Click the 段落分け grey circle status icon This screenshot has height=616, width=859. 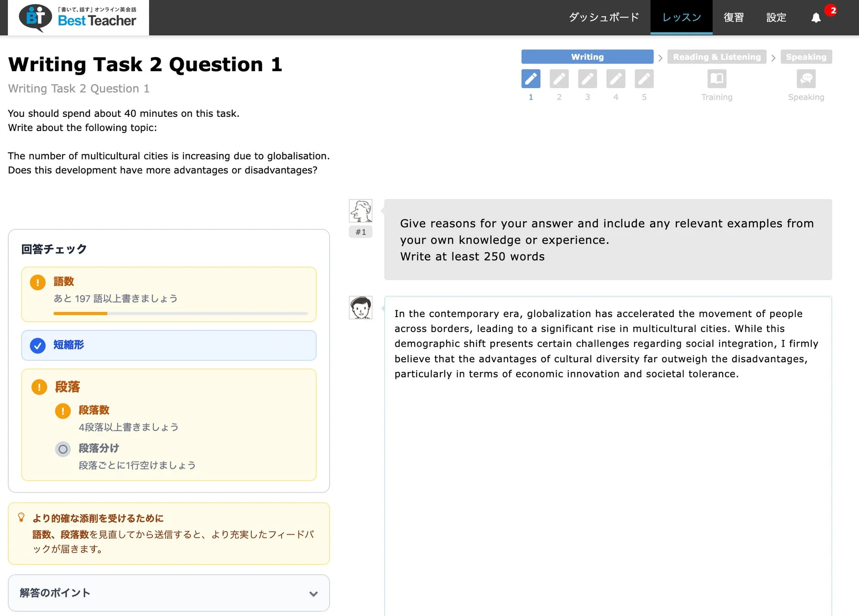click(63, 449)
